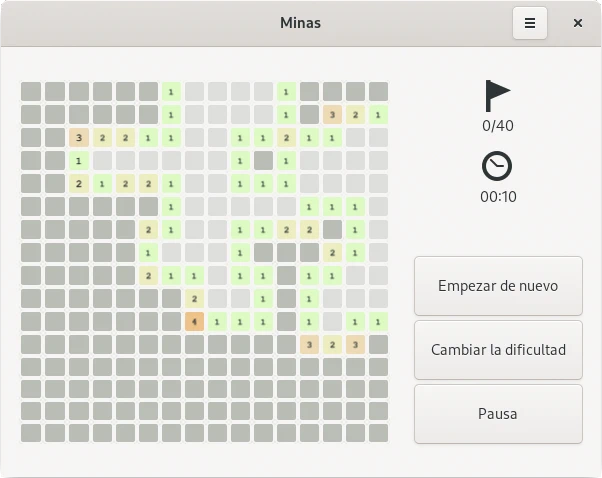Click the black flag icon
The width and height of the screenshot is (602, 478).
click(x=497, y=96)
